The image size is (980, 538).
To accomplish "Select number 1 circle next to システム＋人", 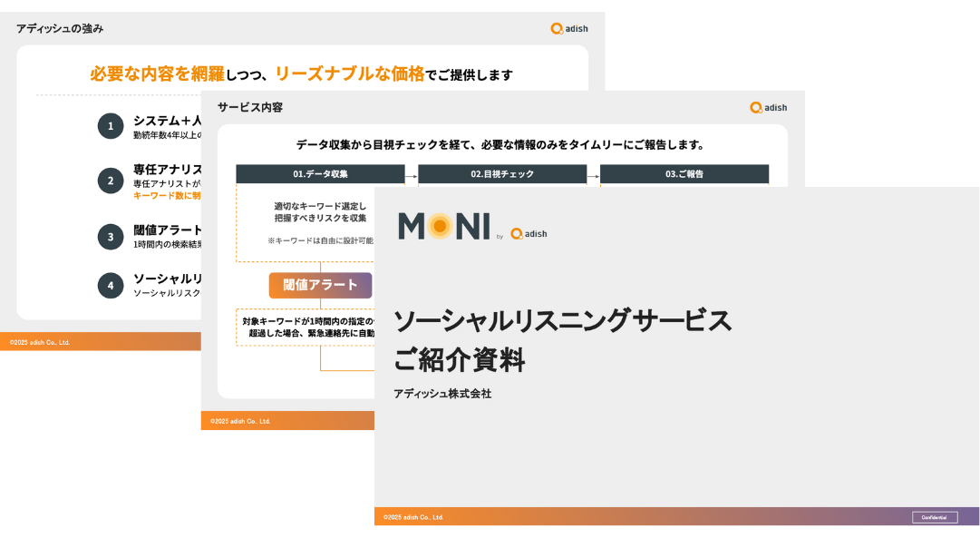I will 111,126.
